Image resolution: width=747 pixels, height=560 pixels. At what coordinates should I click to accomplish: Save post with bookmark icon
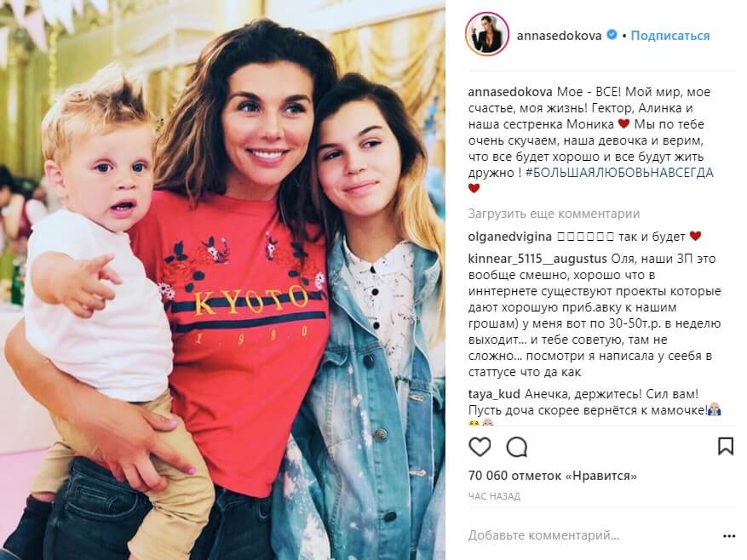(725, 446)
